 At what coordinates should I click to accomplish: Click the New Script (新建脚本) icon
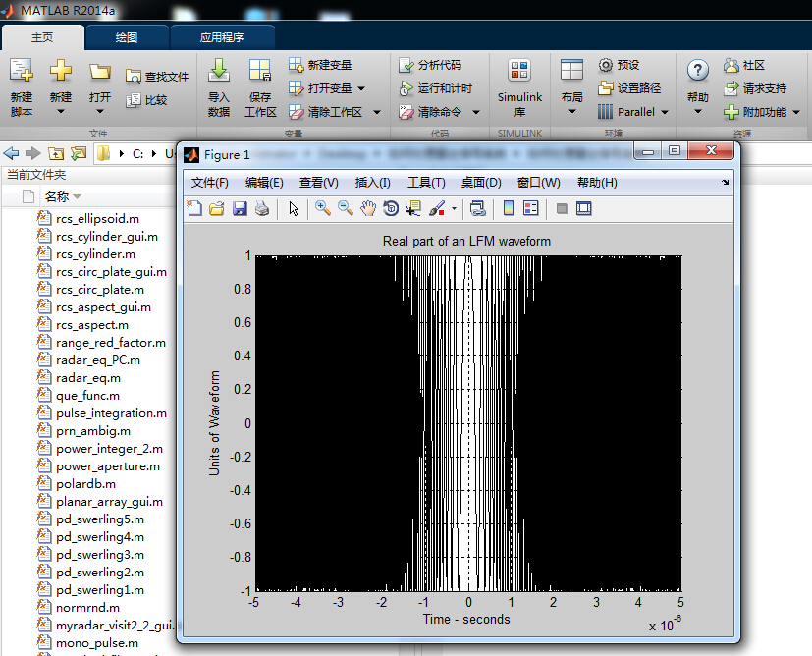point(22,71)
